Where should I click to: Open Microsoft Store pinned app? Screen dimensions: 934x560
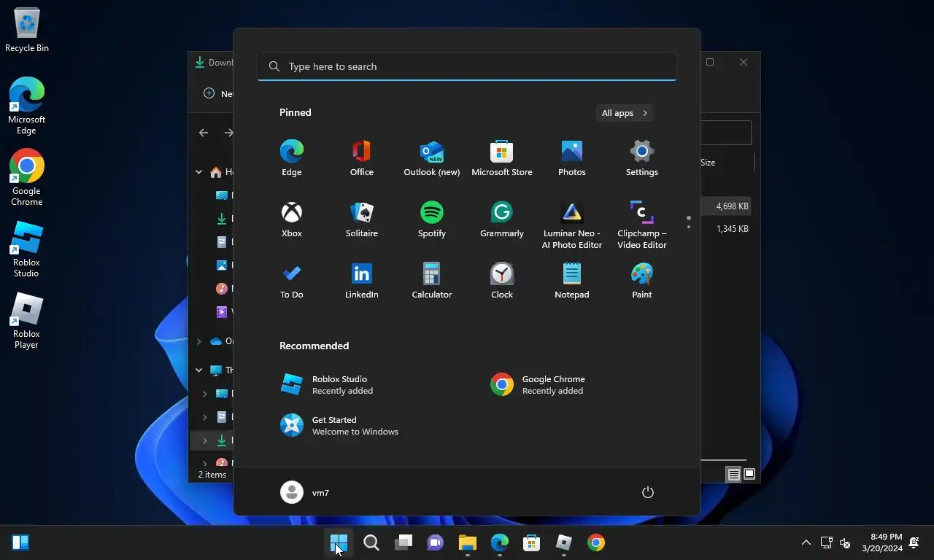tap(501, 158)
